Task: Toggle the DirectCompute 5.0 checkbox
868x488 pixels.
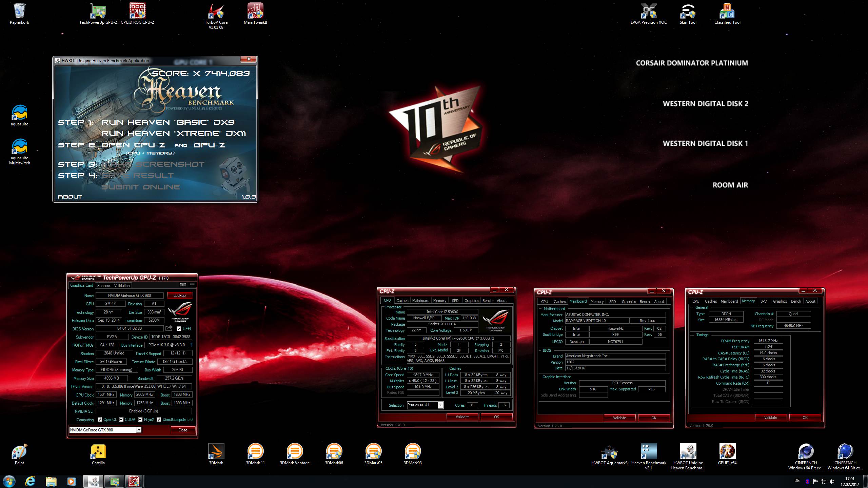Action: pos(159,420)
